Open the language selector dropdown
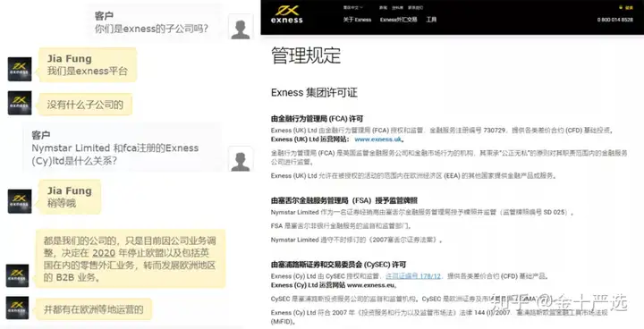This screenshot has height=329, width=644. (353, 7)
